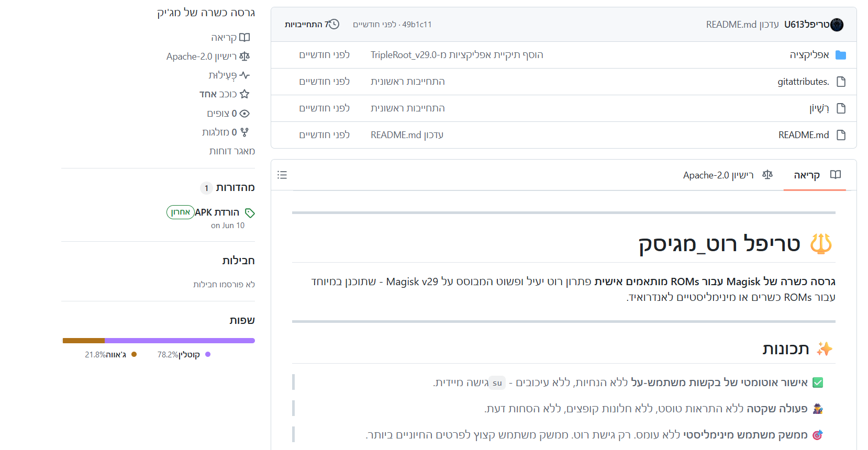
Task: Switch to the קריאה tab
Action: [x=815, y=175]
